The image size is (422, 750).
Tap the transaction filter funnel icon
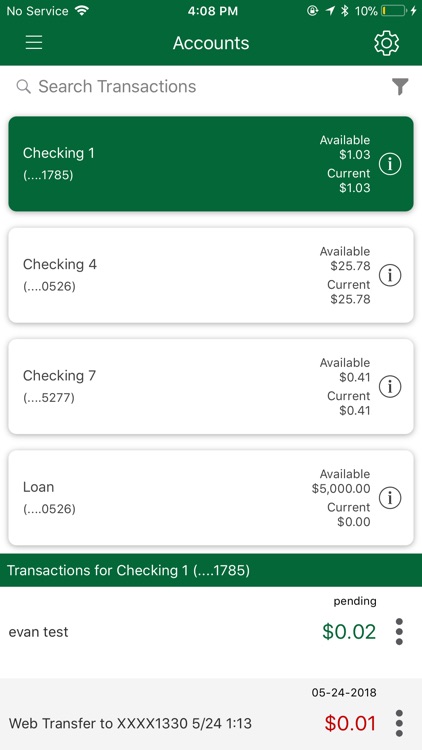click(400, 87)
